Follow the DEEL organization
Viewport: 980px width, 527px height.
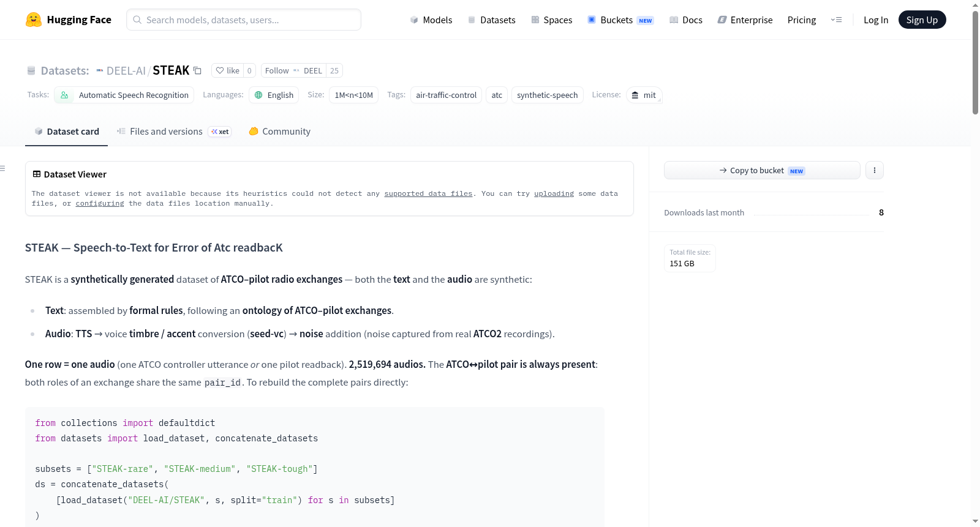[x=293, y=70]
